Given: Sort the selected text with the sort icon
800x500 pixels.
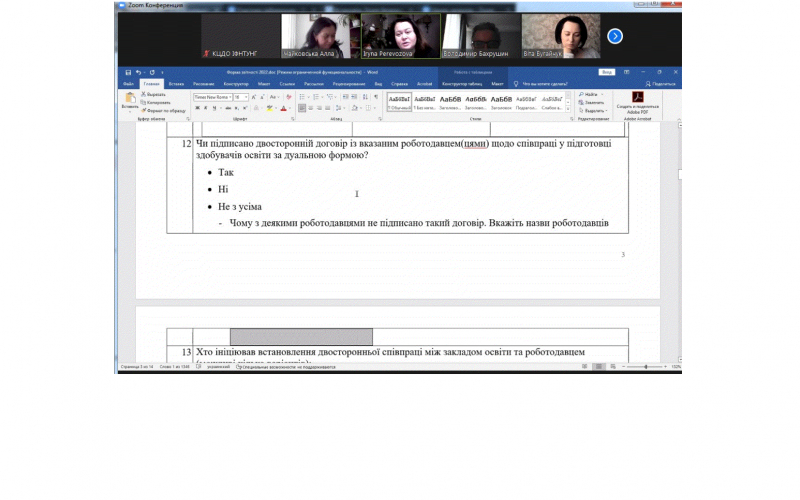Looking at the screenshot, I should coord(365,97).
